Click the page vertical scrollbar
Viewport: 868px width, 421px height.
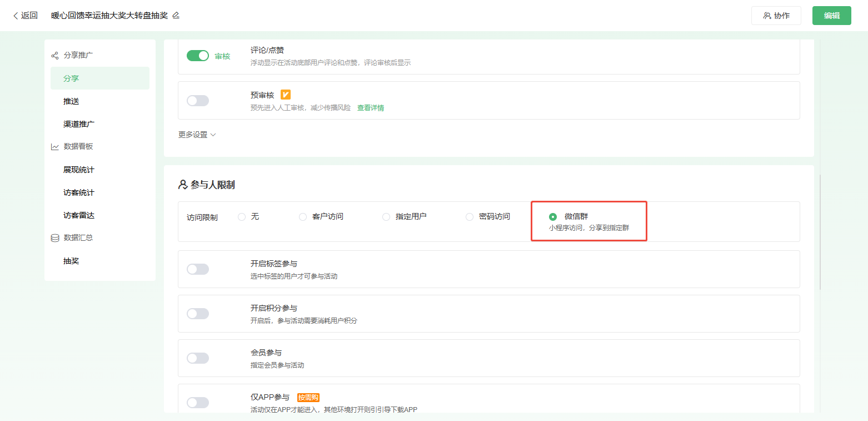tap(820, 232)
